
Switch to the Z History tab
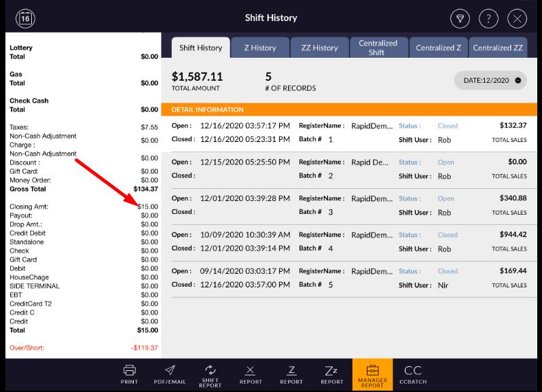[259, 48]
